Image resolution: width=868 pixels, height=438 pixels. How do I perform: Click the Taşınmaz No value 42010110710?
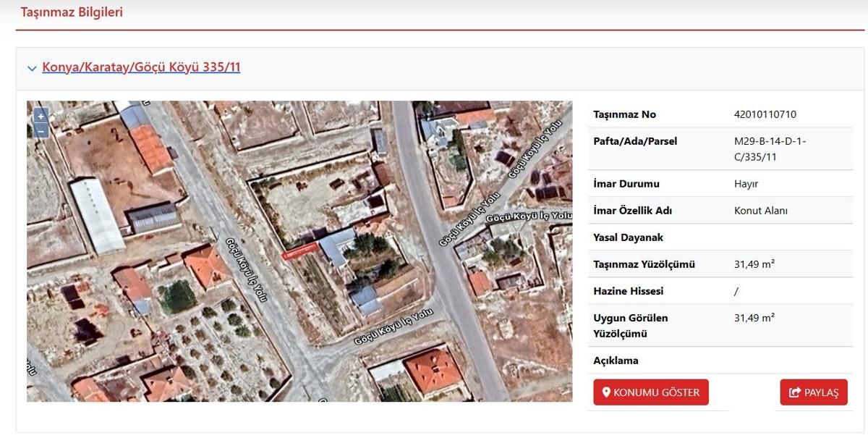[765, 114]
